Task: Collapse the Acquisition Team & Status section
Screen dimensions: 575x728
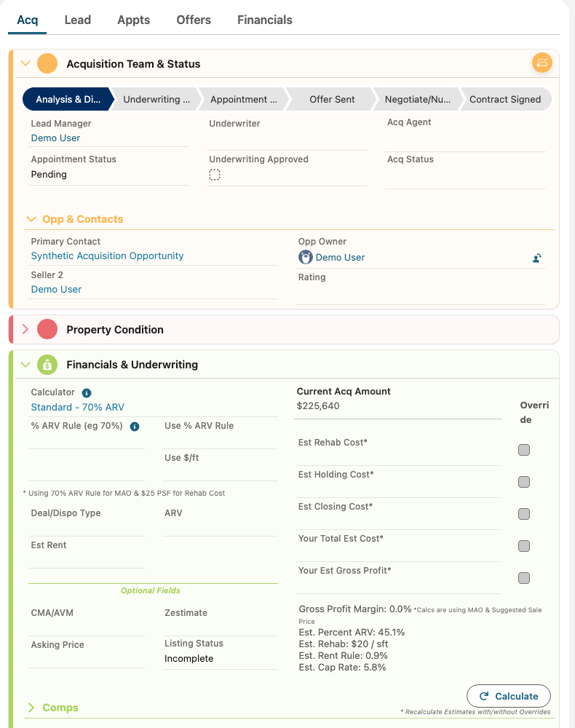Action: pyautogui.click(x=25, y=63)
